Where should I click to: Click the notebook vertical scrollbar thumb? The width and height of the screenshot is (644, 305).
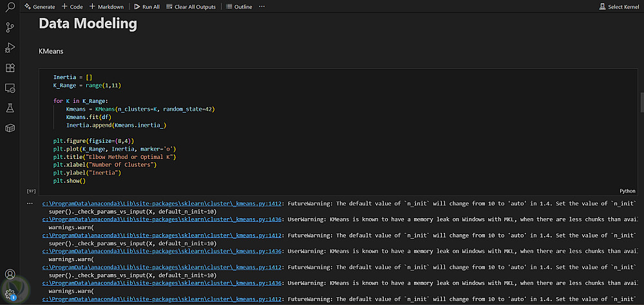(641, 102)
